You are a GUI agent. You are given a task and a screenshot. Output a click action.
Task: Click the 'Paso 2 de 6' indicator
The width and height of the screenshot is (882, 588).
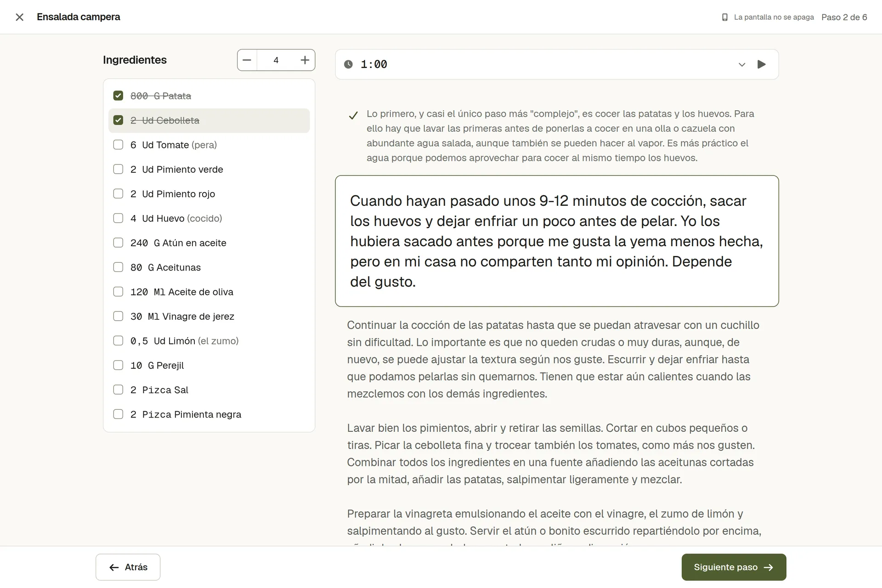pyautogui.click(x=844, y=17)
